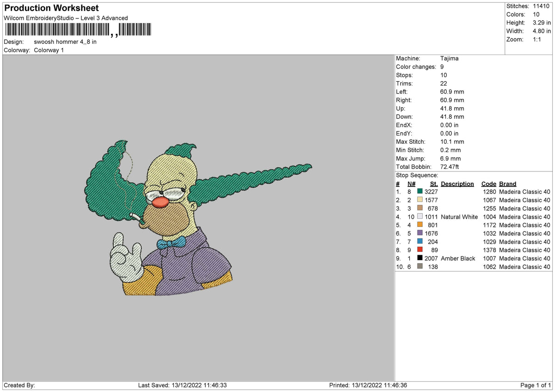The image size is (555, 392).
Task: Click the red swatch, code 1378
Action: tap(420, 250)
